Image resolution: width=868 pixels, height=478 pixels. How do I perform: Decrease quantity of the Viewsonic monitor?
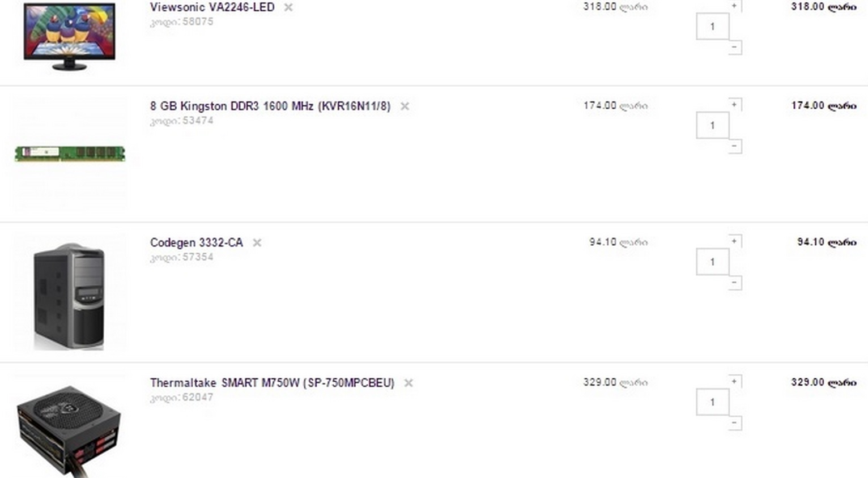[734, 48]
